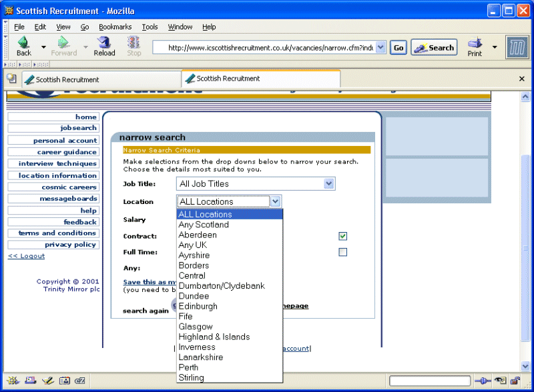534x392 pixels.
Task: Collapse the Location dropdown arrow
Action: click(x=275, y=201)
